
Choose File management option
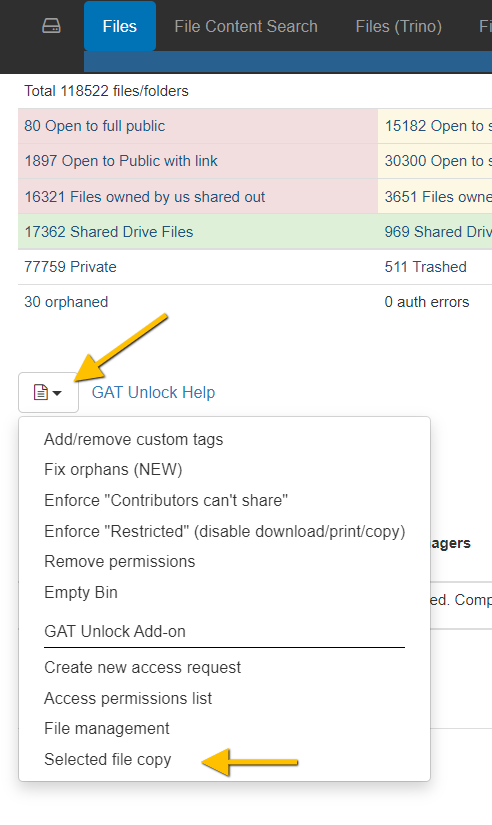pyautogui.click(x=106, y=729)
